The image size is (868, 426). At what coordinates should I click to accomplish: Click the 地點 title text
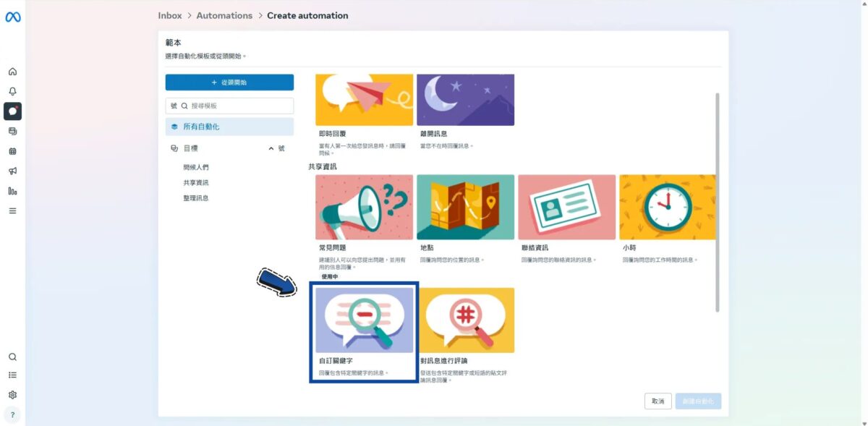(427, 247)
